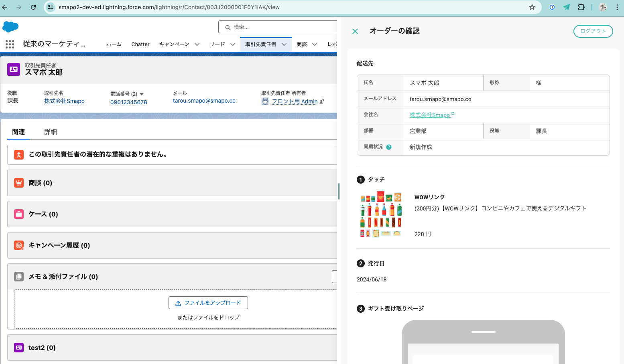View site information icon in address bar
This screenshot has height=364, width=624.
point(51,7)
